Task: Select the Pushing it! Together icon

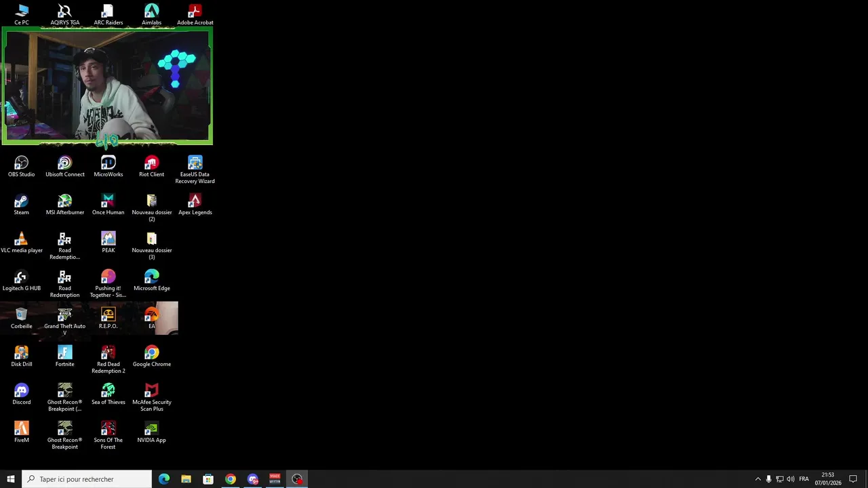Action: coord(108,284)
